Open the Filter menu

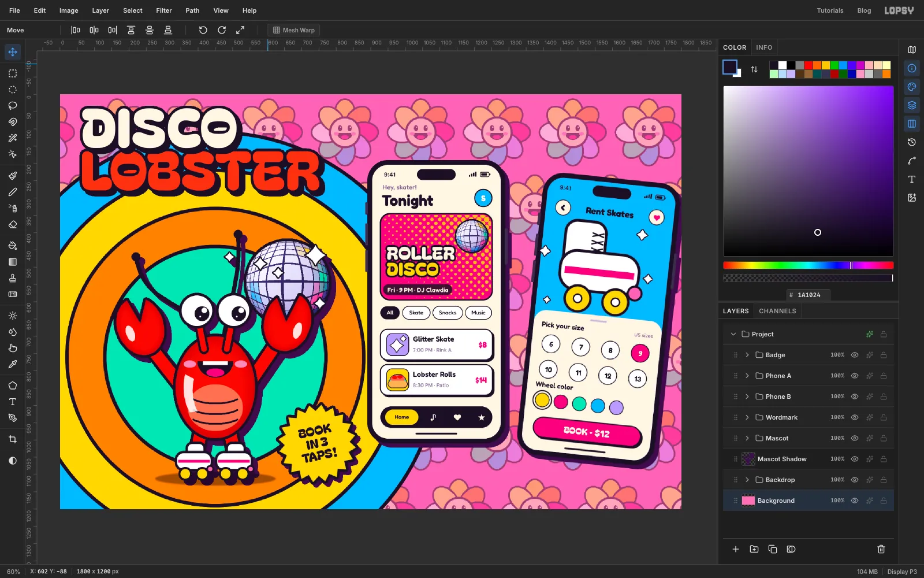click(164, 10)
